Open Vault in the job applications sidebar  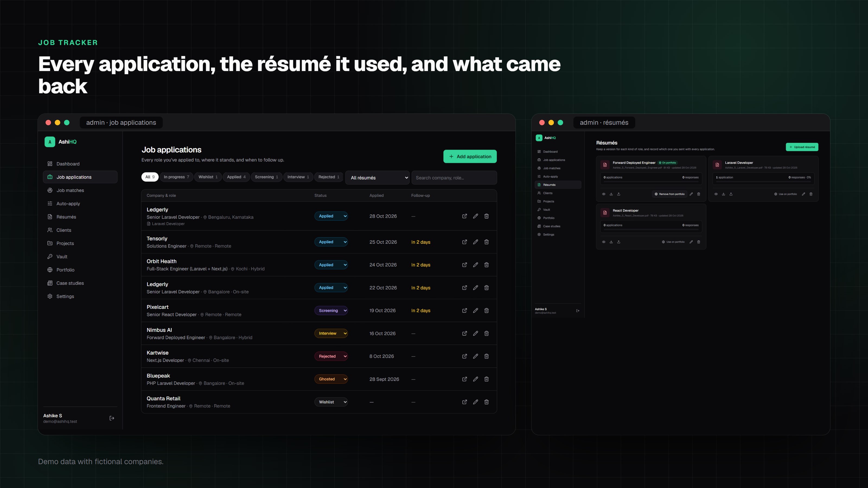coord(80,257)
